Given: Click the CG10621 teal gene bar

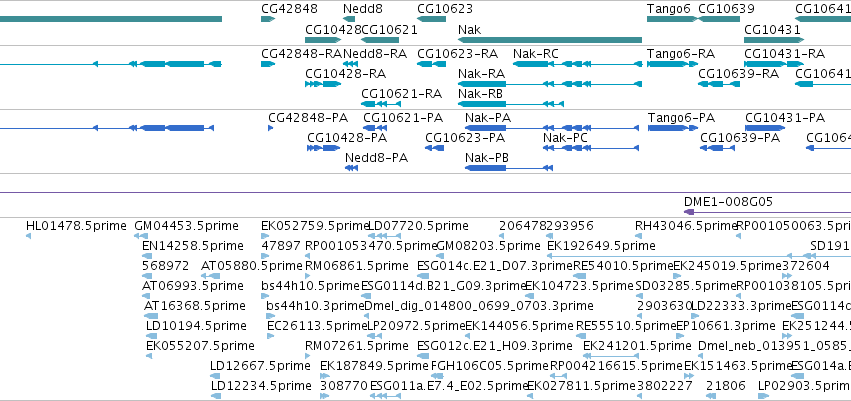Looking at the screenshot, I should [380, 40].
